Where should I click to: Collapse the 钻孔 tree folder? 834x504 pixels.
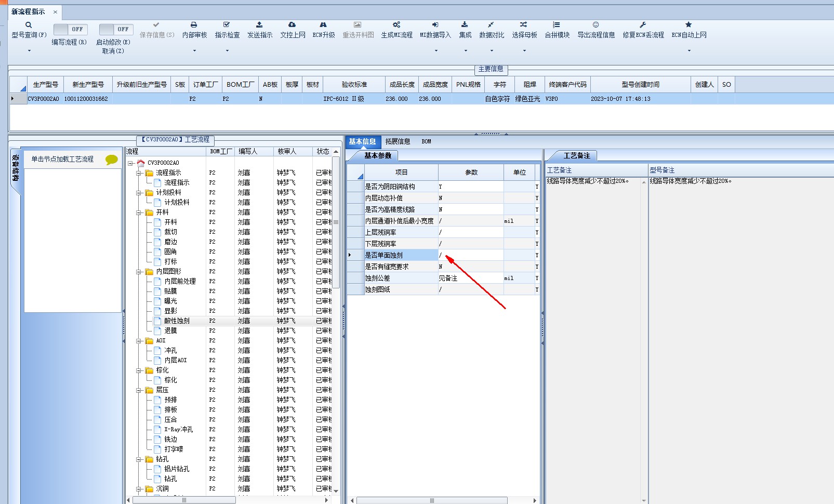pos(139,459)
